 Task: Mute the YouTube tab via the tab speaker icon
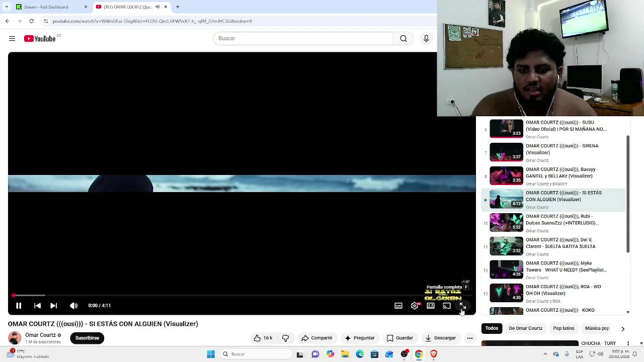pos(157,7)
